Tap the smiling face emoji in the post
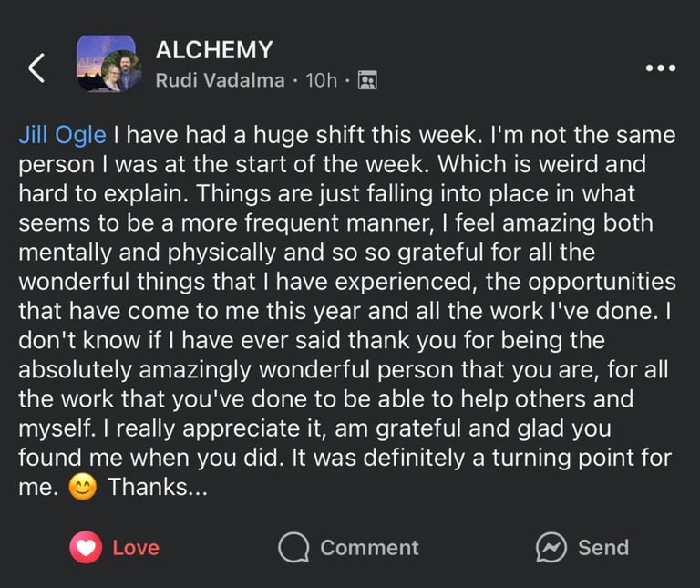700x588 pixels. point(83,487)
